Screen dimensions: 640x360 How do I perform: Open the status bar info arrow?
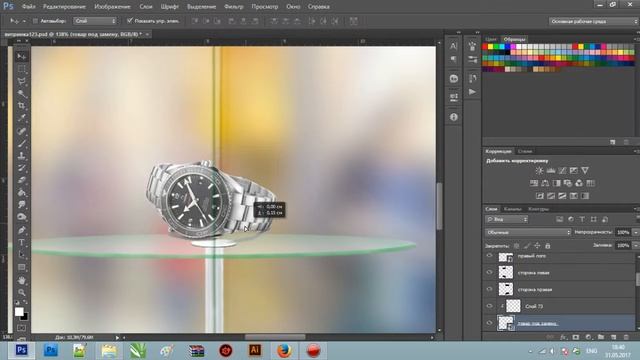[117, 338]
